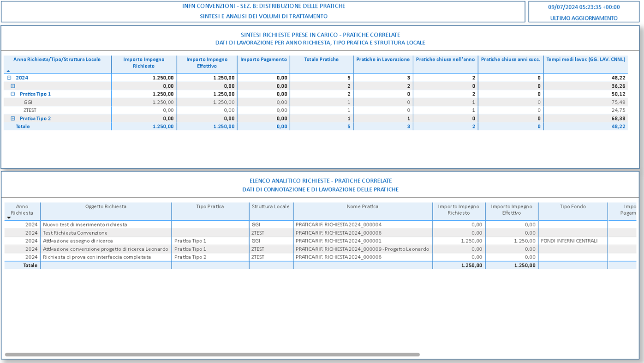Select 'Nuovo test di inserimento richiesta' entry
Viewport: 644px width, 363px height.
[x=85, y=225]
